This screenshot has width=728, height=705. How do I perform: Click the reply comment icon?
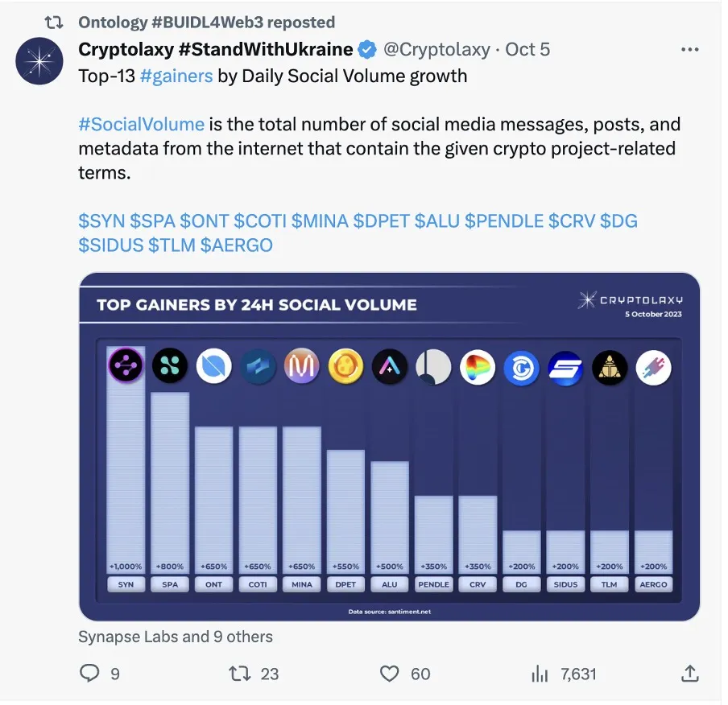(x=90, y=674)
